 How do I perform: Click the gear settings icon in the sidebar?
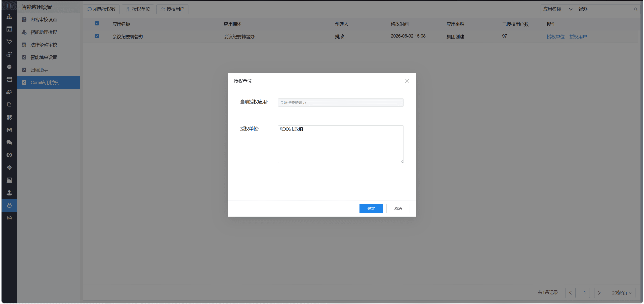click(x=9, y=168)
